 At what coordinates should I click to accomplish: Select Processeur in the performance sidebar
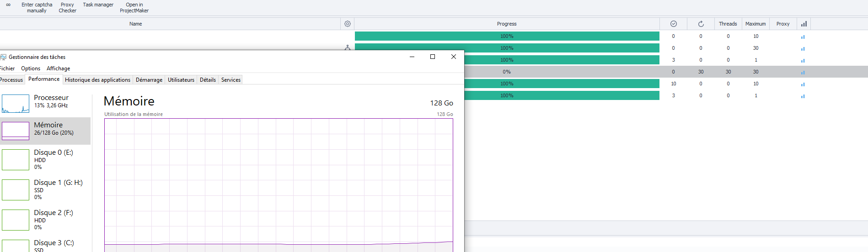click(45, 104)
